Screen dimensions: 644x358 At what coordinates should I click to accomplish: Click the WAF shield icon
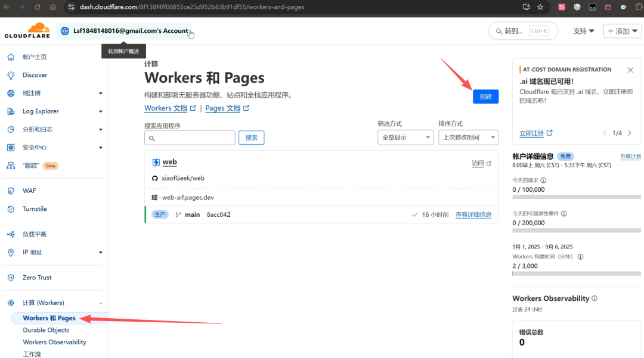click(x=11, y=191)
